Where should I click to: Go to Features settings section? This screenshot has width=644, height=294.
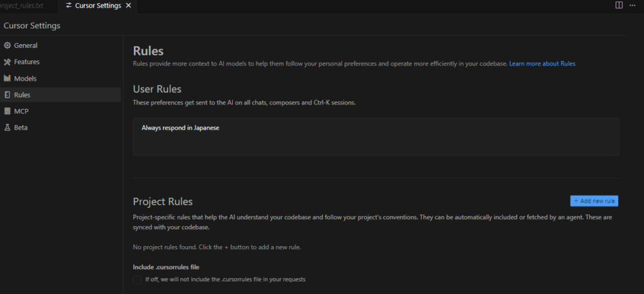26,62
